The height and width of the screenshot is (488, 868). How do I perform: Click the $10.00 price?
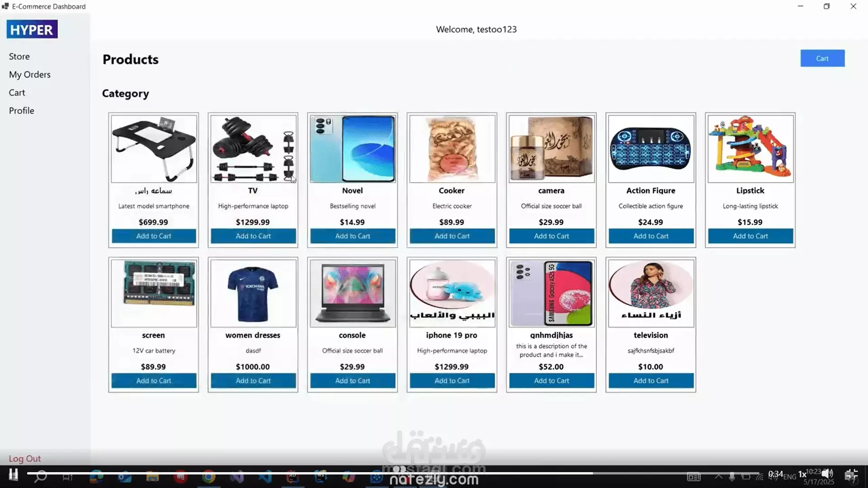click(651, 367)
